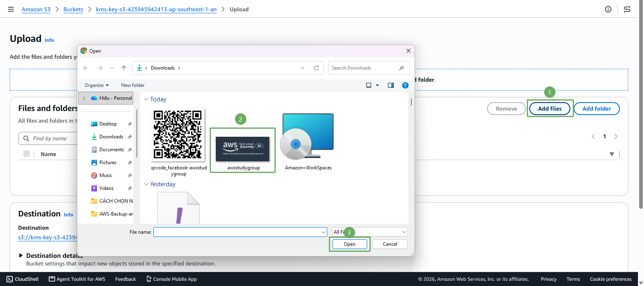Select the qrcode_facebook-awsstudygroup file

[x=179, y=142]
